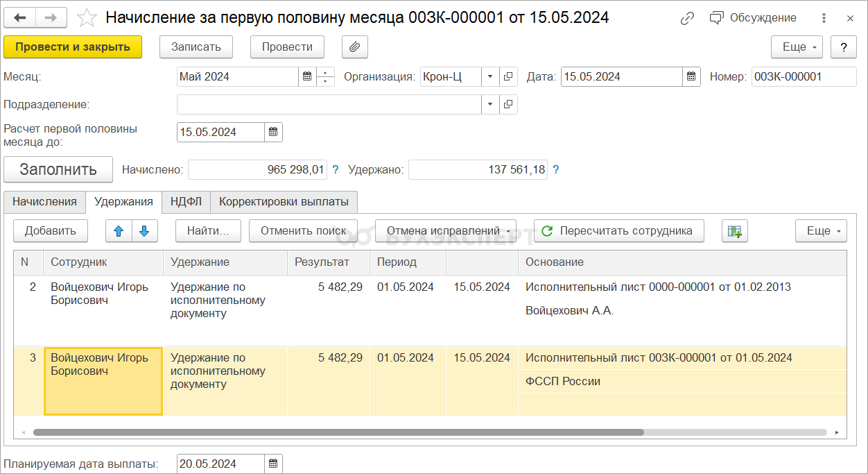The image size is (868, 474).
Task: Switch to the Корректировки выплаты tab
Action: (x=284, y=202)
